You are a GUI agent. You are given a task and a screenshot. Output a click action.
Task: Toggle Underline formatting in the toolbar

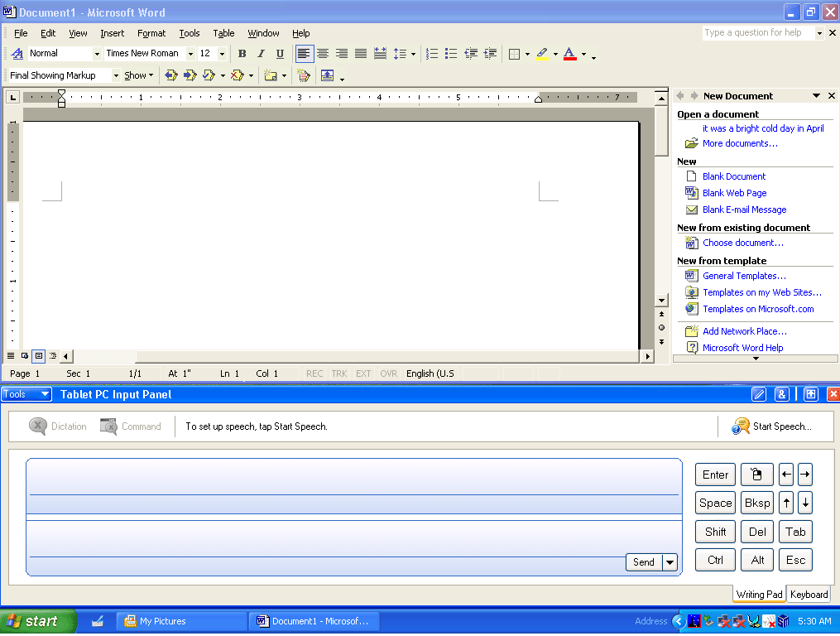click(x=280, y=54)
